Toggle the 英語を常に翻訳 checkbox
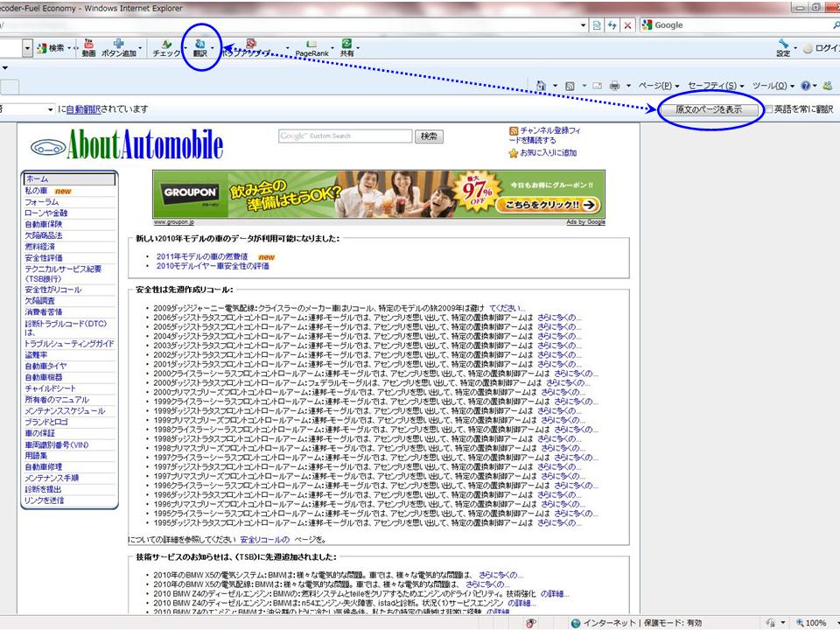Screen dimensions: 840x630 pyautogui.click(x=769, y=109)
